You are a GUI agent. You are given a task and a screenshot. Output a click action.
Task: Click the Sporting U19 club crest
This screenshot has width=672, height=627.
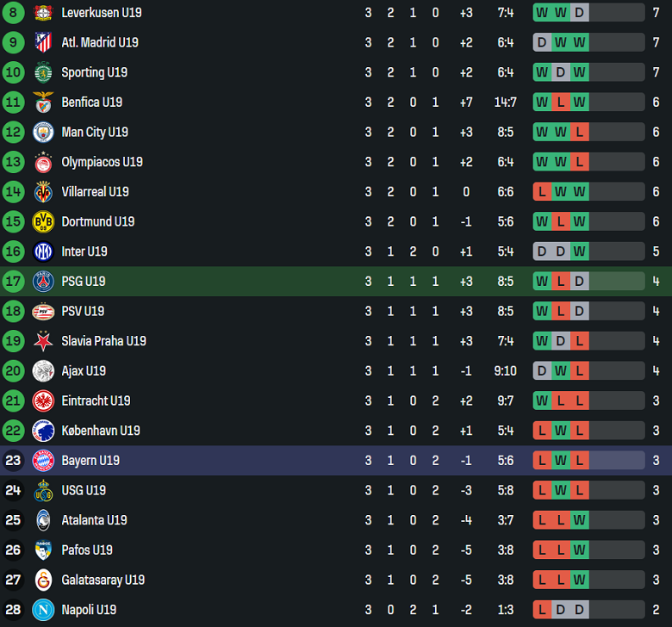43,72
